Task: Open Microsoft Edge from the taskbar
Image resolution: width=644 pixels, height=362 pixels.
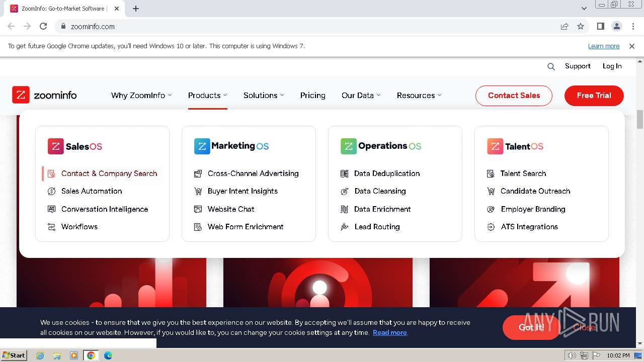Action: coord(108,355)
